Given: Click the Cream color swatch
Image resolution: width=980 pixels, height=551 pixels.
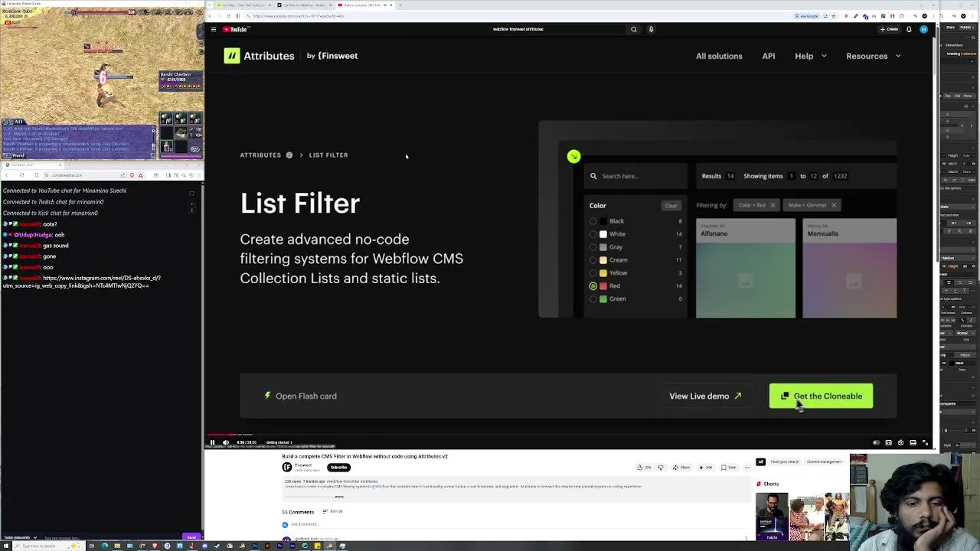Looking at the screenshot, I should click(603, 260).
